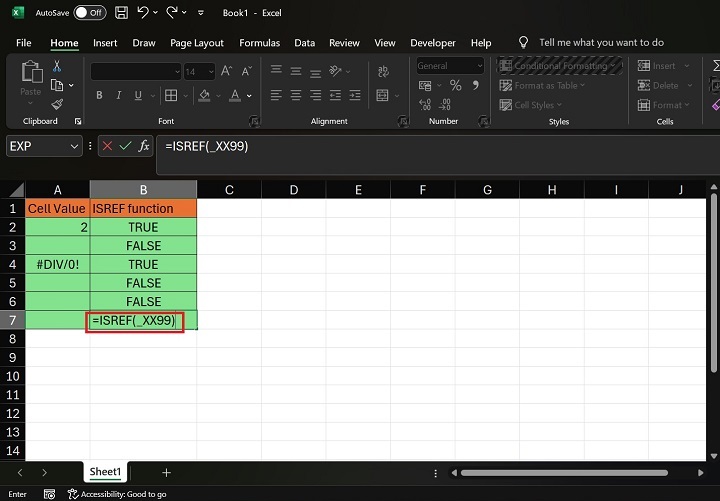Image resolution: width=720 pixels, height=501 pixels.
Task: Click the Wrap Text icon
Action: click(x=383, y=71)
